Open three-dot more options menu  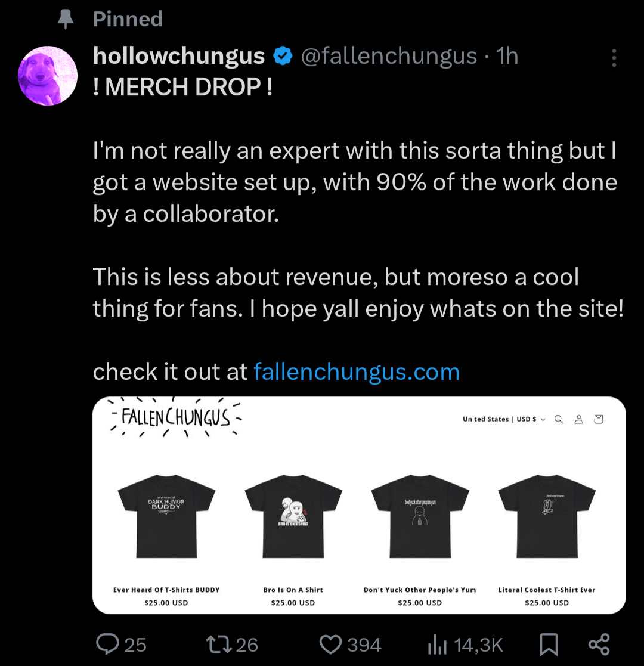click(x=614, y=58)
